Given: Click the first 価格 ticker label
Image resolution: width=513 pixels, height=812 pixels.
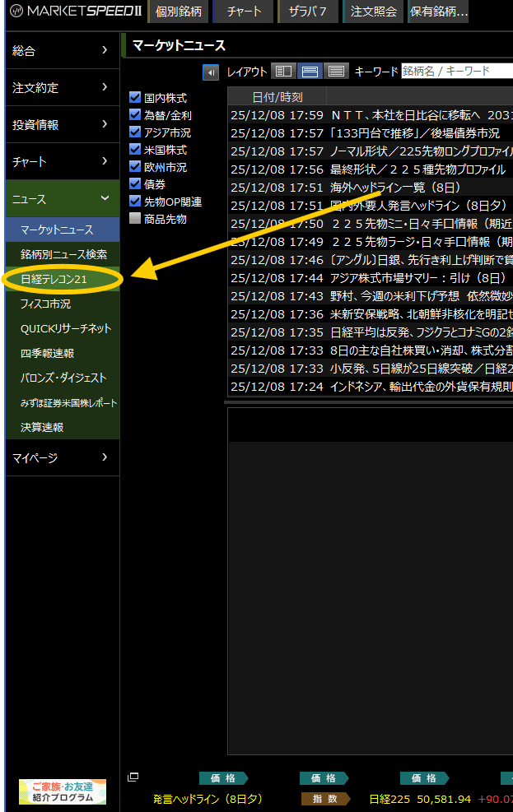Looking at the screenshot, I should coord(223,777).
